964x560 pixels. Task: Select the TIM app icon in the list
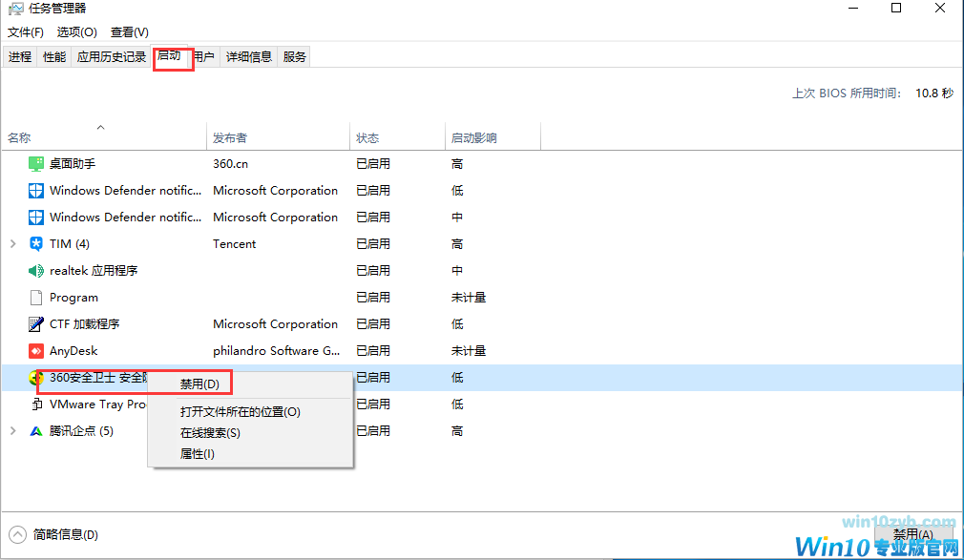(x=34, y=243)
